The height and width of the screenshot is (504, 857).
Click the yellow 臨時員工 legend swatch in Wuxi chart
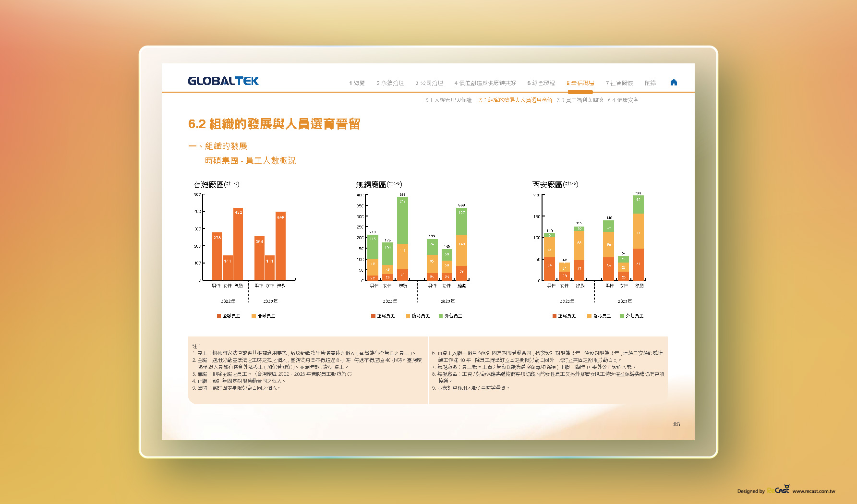point(408,316)
